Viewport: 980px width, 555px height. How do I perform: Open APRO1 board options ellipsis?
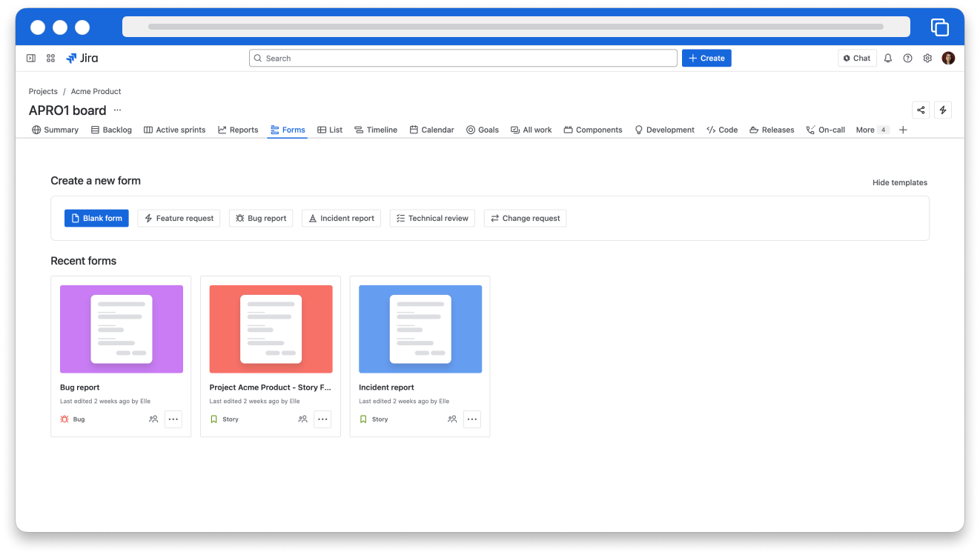pos(117,110)
